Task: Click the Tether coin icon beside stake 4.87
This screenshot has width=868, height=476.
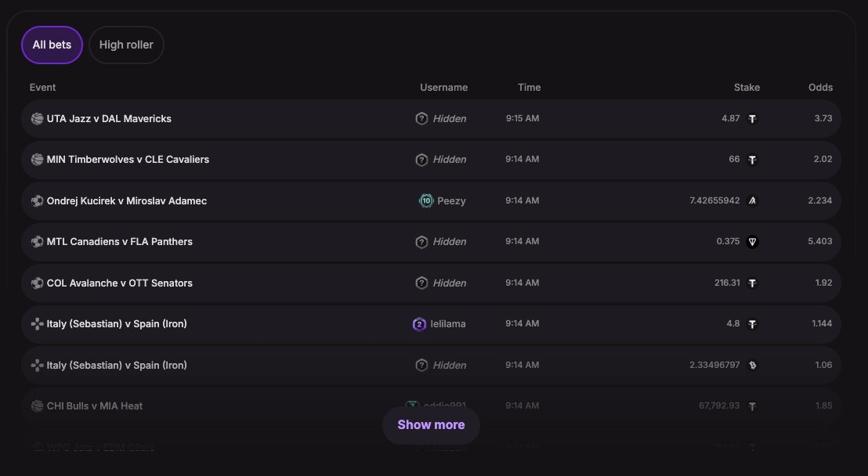Action: coord(752,119)
